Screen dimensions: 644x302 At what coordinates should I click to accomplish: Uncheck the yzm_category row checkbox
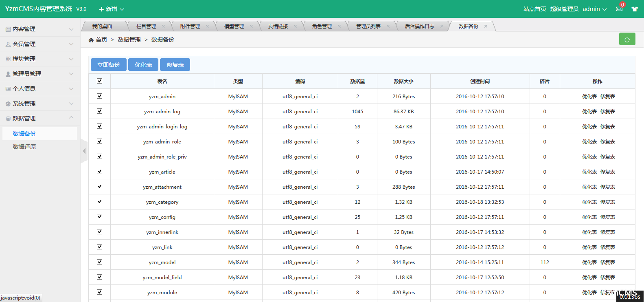tap(100, 202)
